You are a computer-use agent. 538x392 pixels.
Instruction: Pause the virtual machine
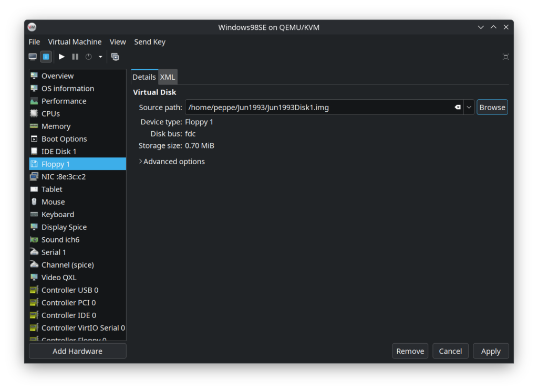coord(75,56)
